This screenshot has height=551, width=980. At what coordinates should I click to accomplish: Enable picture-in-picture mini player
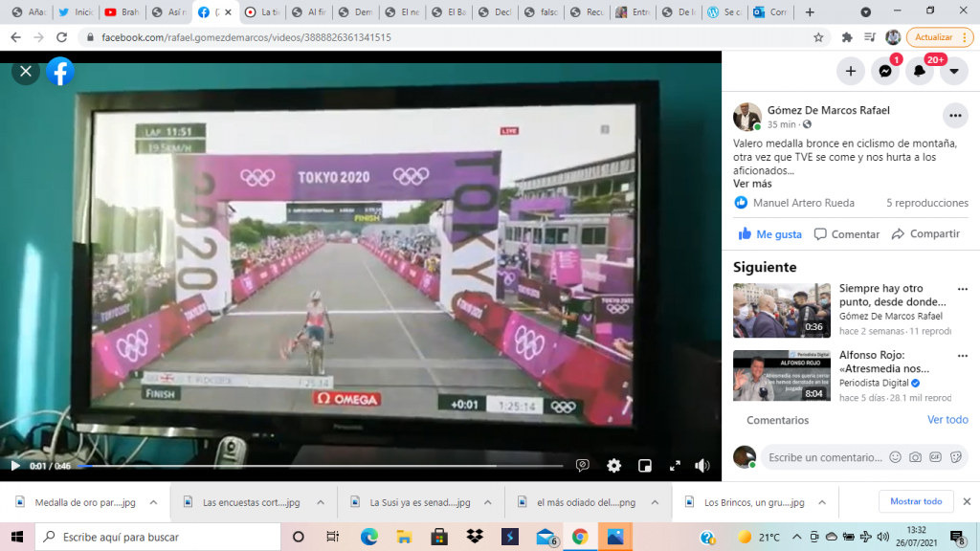point(644,466)
